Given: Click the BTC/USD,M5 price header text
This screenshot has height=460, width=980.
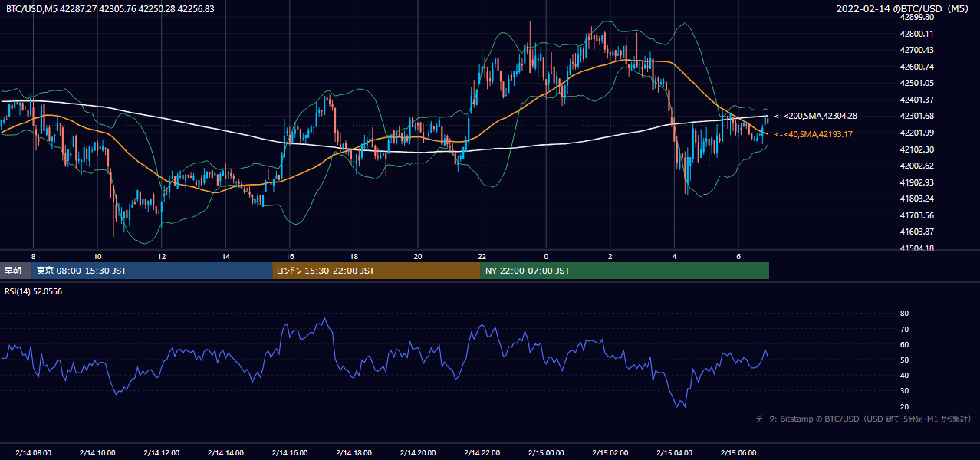Looking at the screenshot, I should tap(110, 9).
